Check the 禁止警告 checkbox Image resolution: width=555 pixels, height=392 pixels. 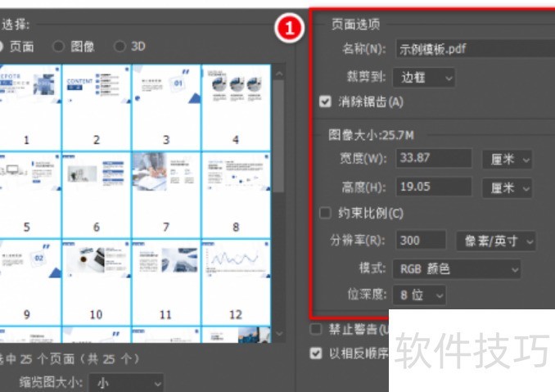coord(315,329)
